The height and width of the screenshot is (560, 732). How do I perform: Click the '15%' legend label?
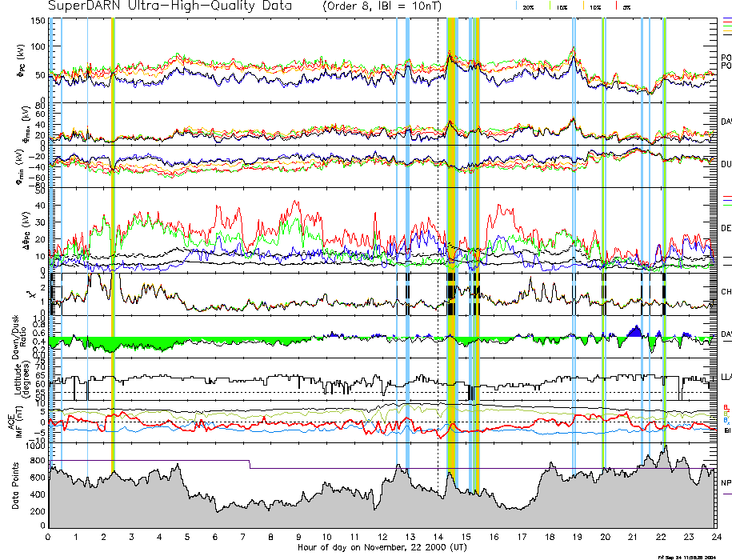point(562,8)
